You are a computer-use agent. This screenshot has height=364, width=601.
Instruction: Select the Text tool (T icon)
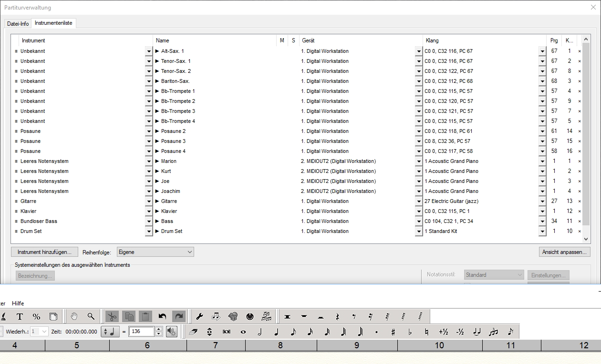point(20,316)
